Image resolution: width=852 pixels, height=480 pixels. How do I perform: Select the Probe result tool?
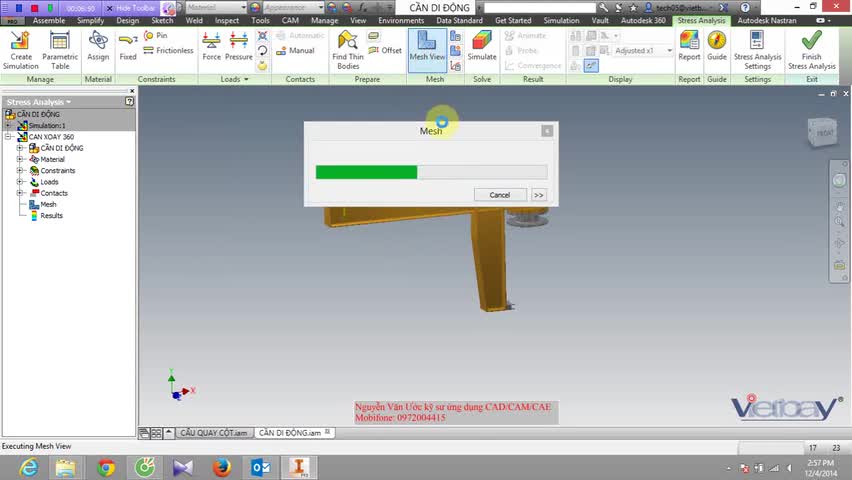tap(521, 51)
